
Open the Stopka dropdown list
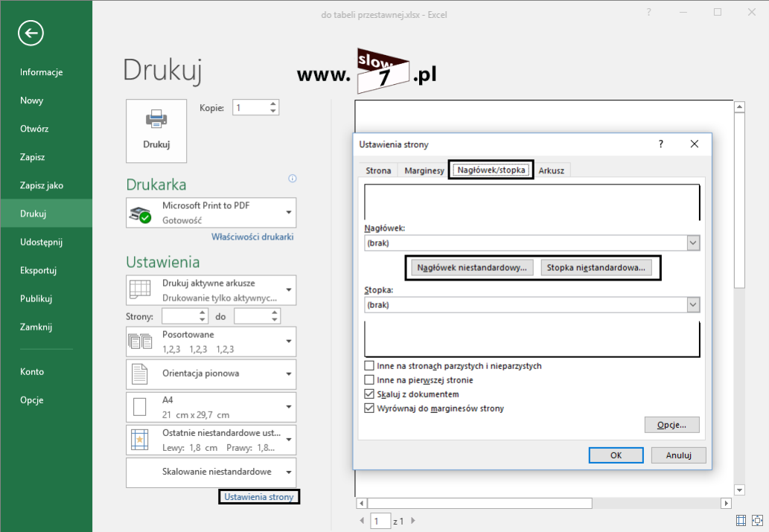(693, 305)
